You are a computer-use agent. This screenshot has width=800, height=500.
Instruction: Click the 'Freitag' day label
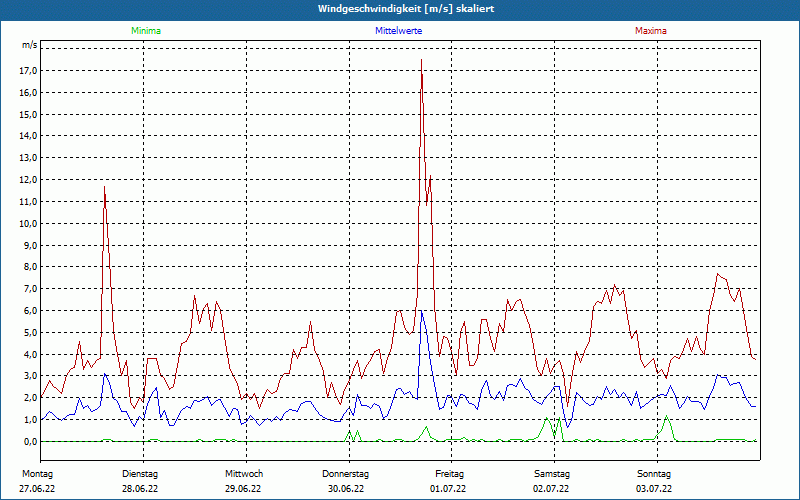click(x=449, y=474)
